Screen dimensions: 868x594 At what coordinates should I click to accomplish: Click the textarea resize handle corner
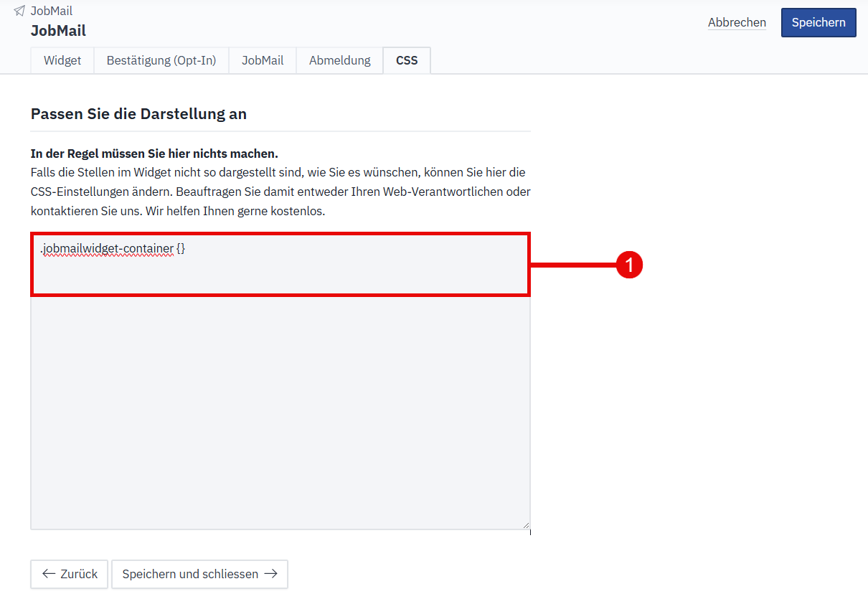[525, 524]
